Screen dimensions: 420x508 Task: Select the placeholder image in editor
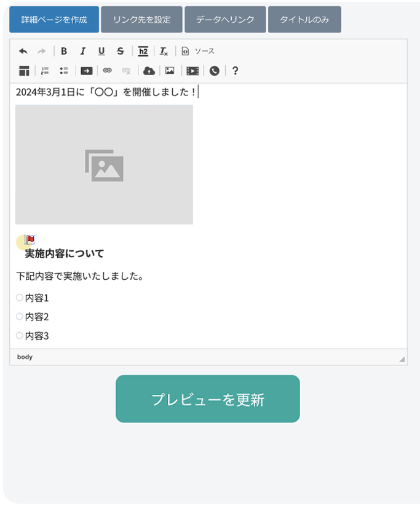105,165
